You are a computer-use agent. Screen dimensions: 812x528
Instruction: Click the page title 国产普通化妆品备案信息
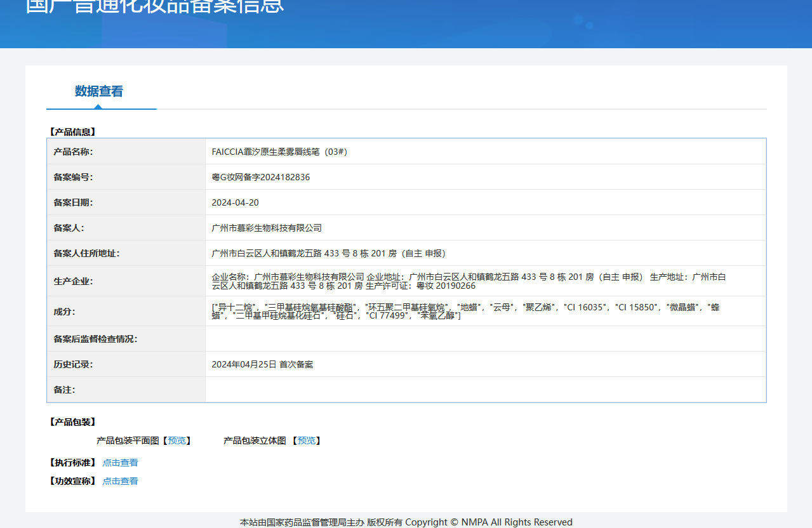click(155, 6)
